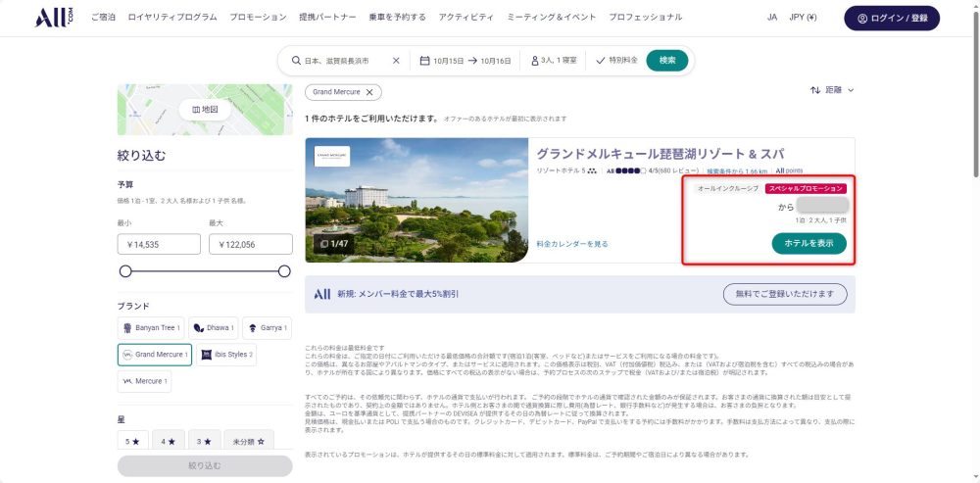Edit the 最大 price field ¥122,056
Screen dimensions: 980x483
(x=251, y=244)
